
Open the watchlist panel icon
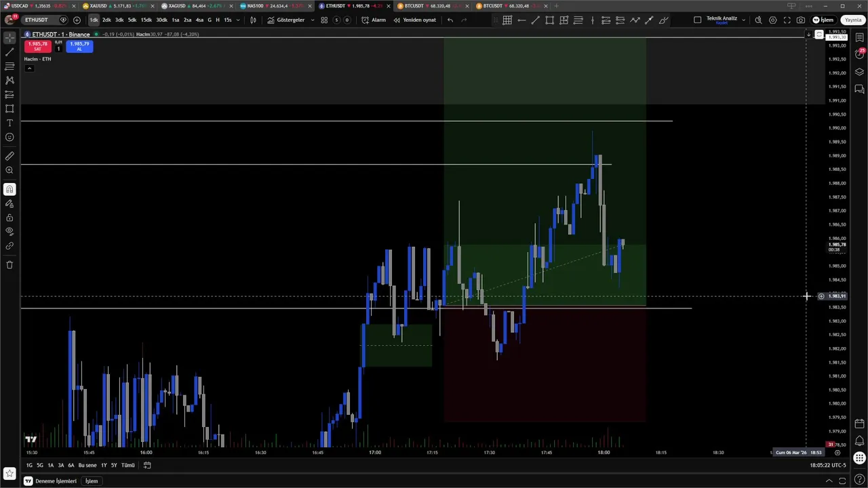pyautogui.click(x=859, y=37)
